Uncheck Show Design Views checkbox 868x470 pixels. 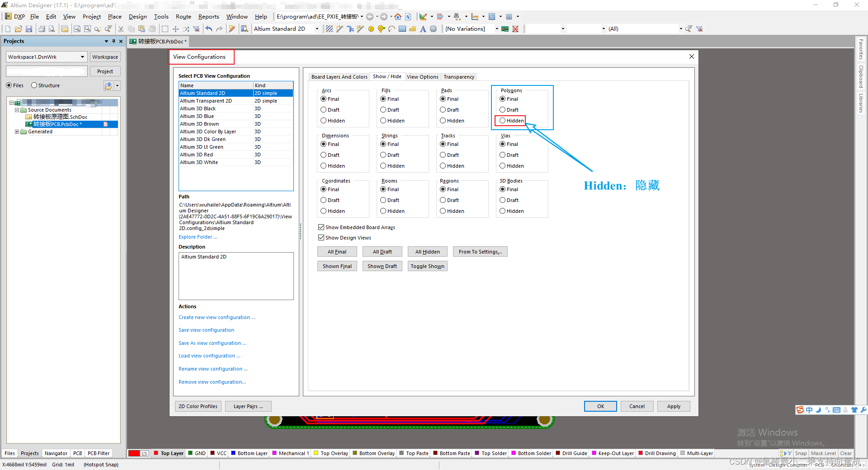[x=321, y=238]
